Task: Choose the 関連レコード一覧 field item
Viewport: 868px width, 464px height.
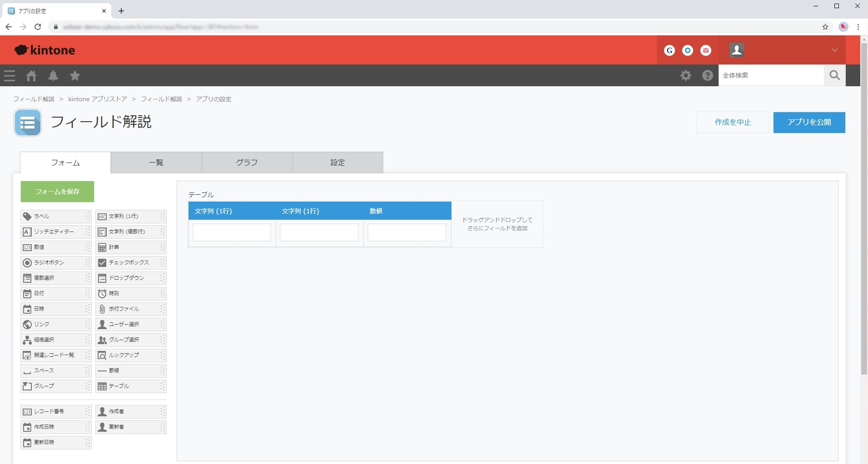Action: click(x=56, y=355)
